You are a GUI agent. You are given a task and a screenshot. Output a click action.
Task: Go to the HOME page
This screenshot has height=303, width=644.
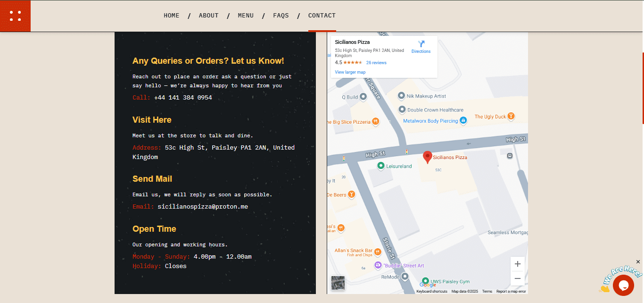(x=172, y=16)
